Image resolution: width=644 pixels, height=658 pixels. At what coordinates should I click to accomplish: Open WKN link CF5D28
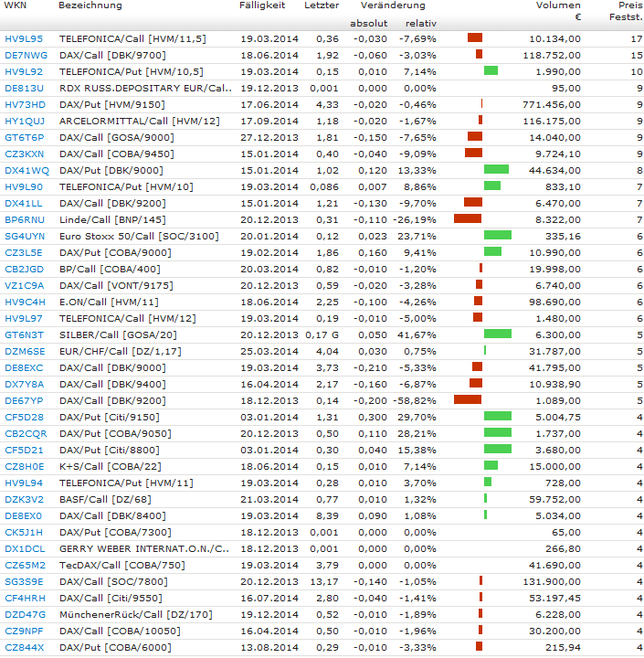[24, 417]
